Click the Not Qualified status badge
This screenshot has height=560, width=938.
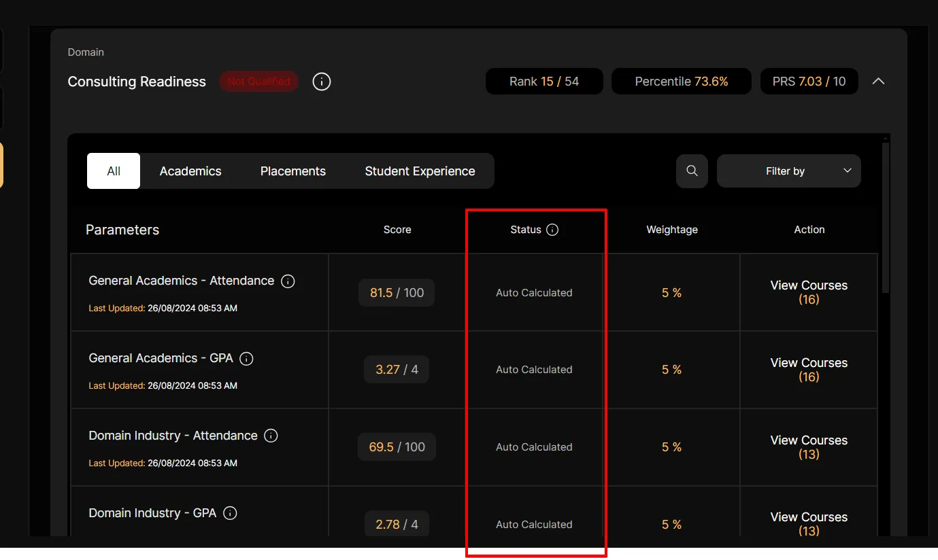258,82
